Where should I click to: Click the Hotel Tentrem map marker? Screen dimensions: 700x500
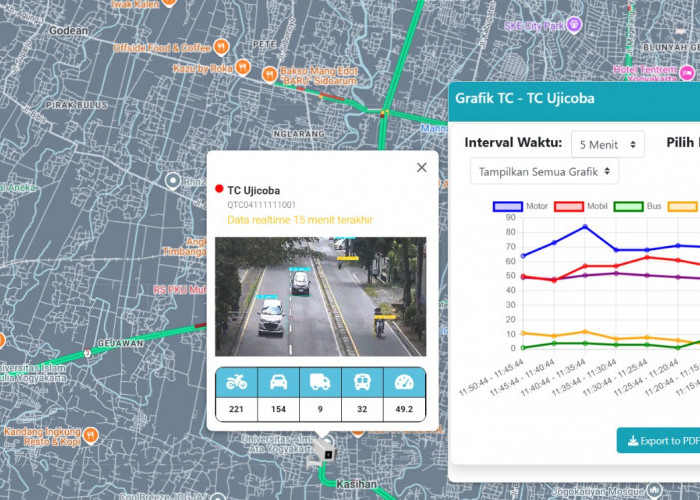[x=686, y=73]
